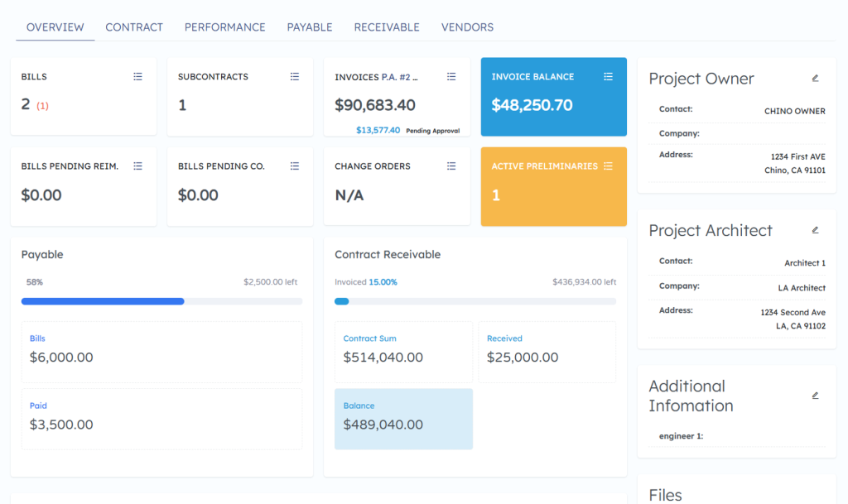Screen dimensions: 848x504
Task: Open Bills Pending Reim. list icon
Action: (137, 166)
